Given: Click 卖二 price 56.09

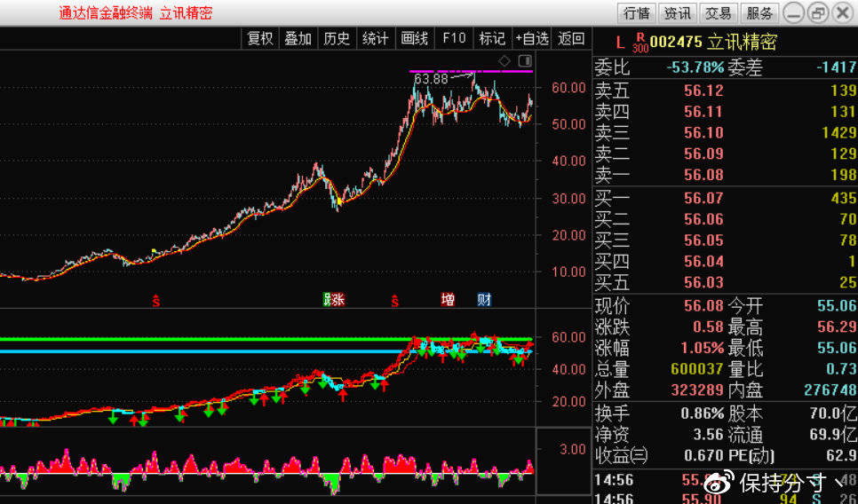Looking at the screenshot, I should 703,154.
